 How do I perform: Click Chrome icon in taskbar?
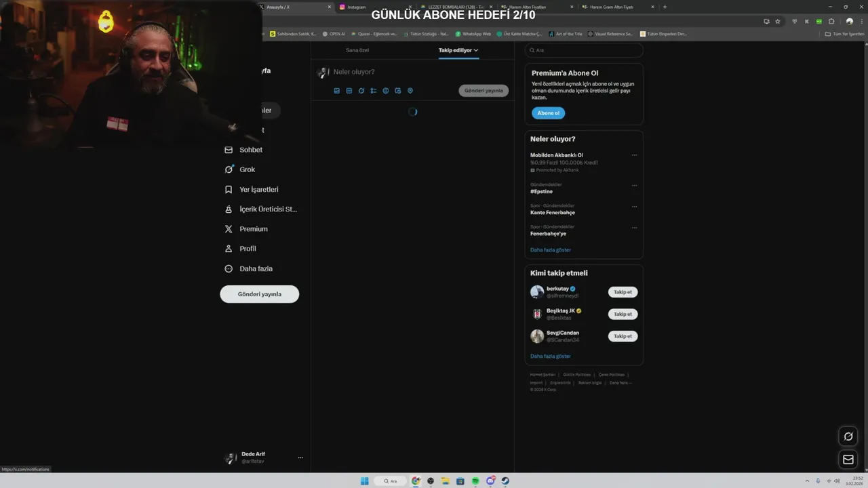click(x=416, y=481)
